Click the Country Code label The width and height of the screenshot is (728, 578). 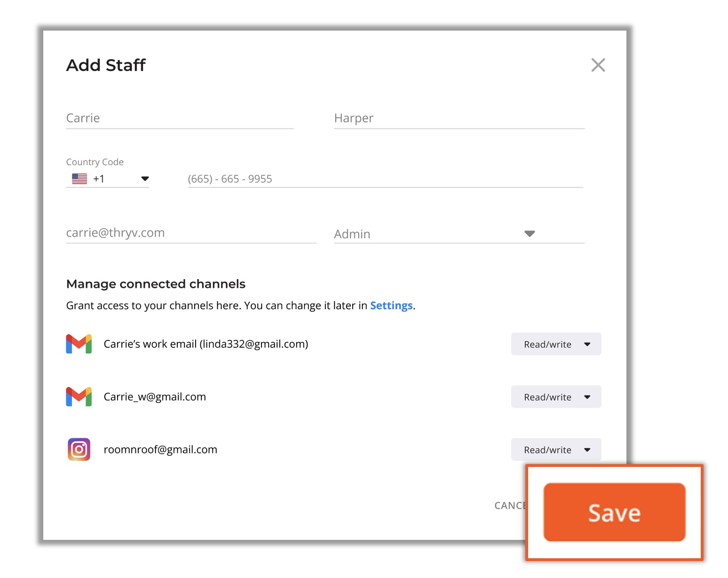(x=95, y=162)
